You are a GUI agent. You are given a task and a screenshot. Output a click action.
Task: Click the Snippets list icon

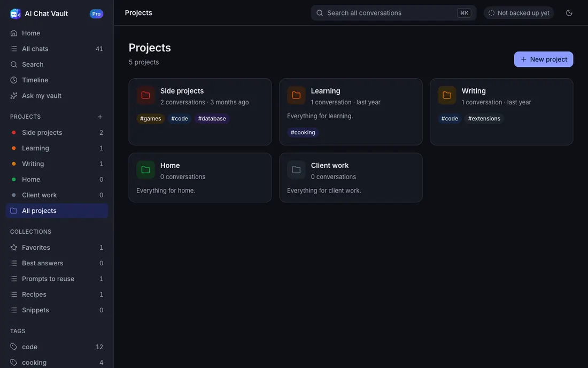(14, 310)
